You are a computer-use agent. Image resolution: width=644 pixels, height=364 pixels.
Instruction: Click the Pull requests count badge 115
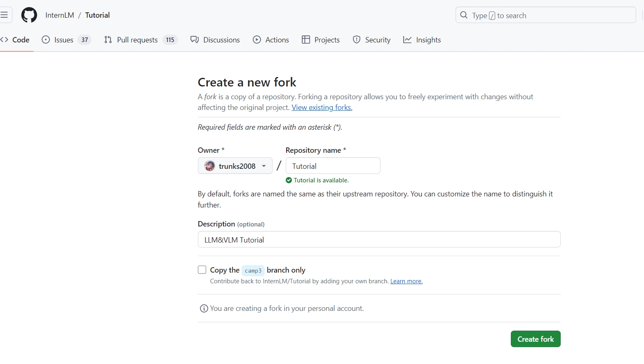170,40
